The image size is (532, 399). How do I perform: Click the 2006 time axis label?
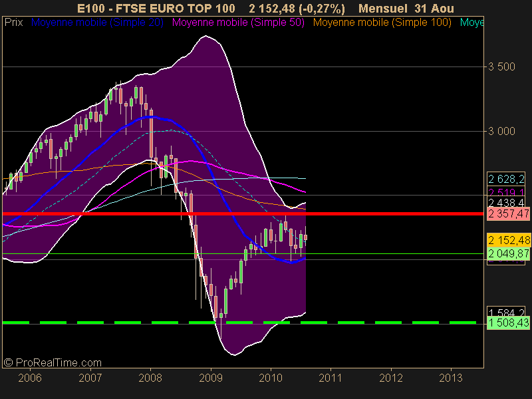[30, 378]
